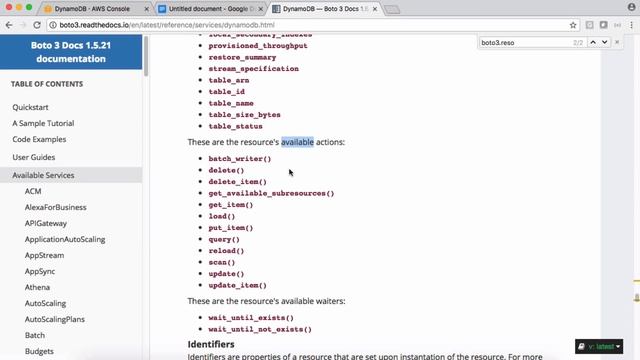640x360 pixels.
Task: Expand the v: latest version dropdown
Action: pyautogui.click(x=599, y=347)
